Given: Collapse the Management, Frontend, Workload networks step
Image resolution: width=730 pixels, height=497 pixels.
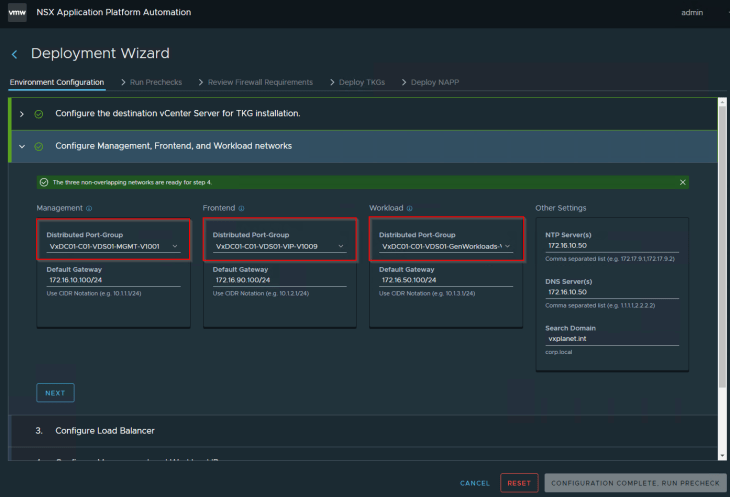Looking at the screenshot, I should click(22, 146).
